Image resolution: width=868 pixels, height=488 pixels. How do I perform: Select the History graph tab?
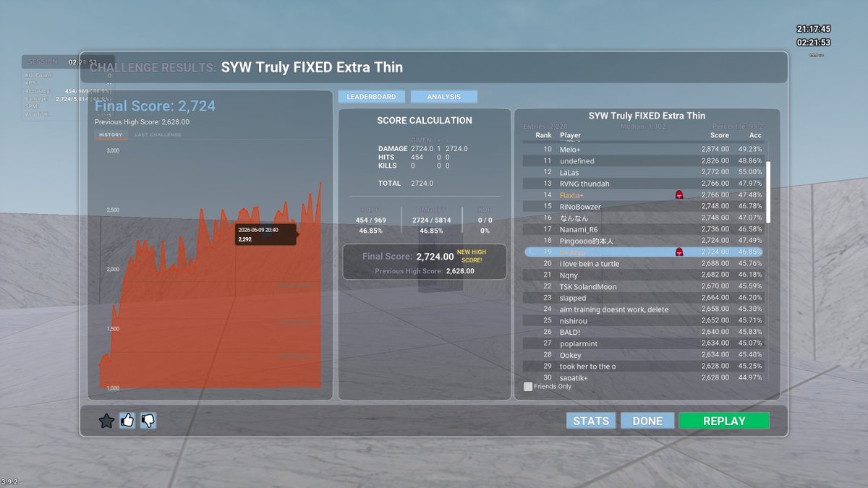click(x=111, y=135)
